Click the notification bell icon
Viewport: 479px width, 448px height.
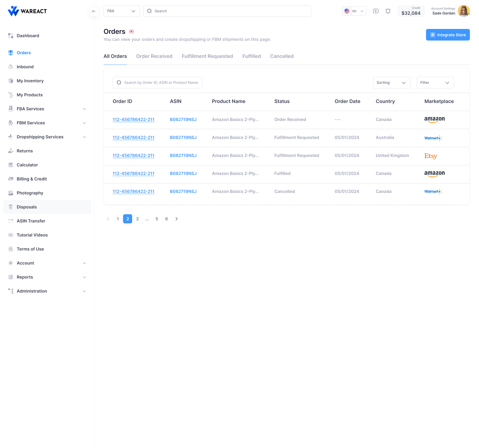coord(388,11)
